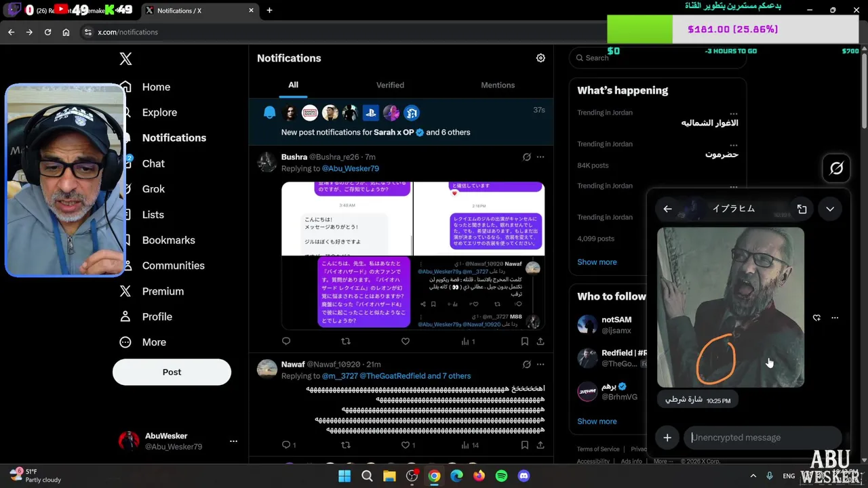
Task: Click the X logo in sidebar
Action: [x=125, y=59]
